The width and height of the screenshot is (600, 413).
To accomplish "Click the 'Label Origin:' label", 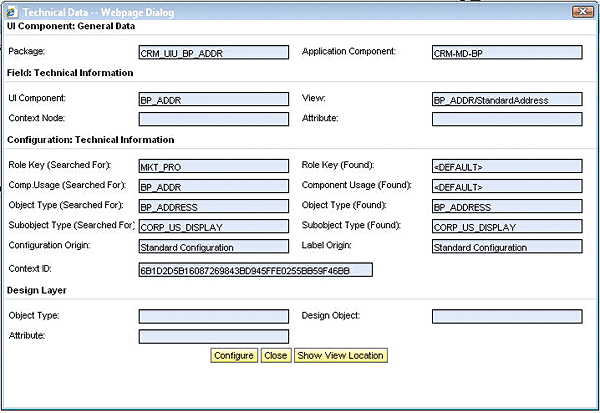I will [x=326, y=245].
